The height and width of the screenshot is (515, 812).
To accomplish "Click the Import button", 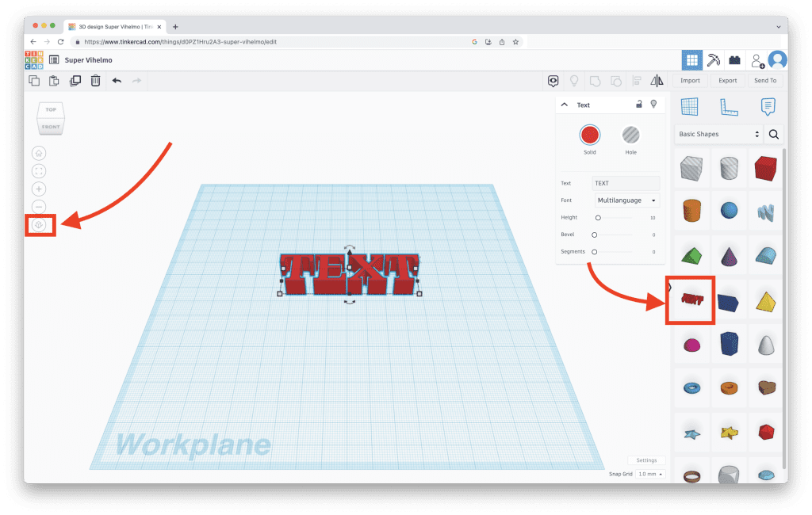I will coord(690,80).
